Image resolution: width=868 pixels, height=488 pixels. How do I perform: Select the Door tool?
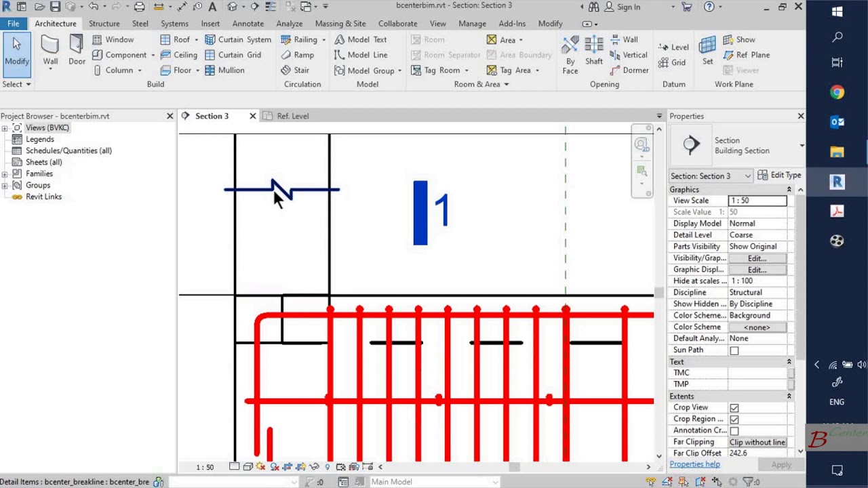click(77, 51)
